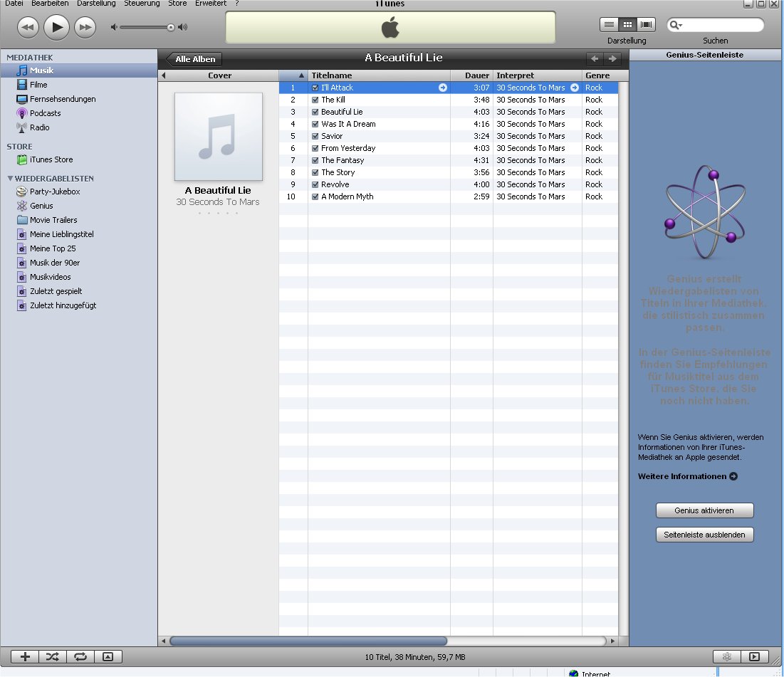Add a new playlist with plus button
This screenshot has width=784, height=677.
[25, 657]
